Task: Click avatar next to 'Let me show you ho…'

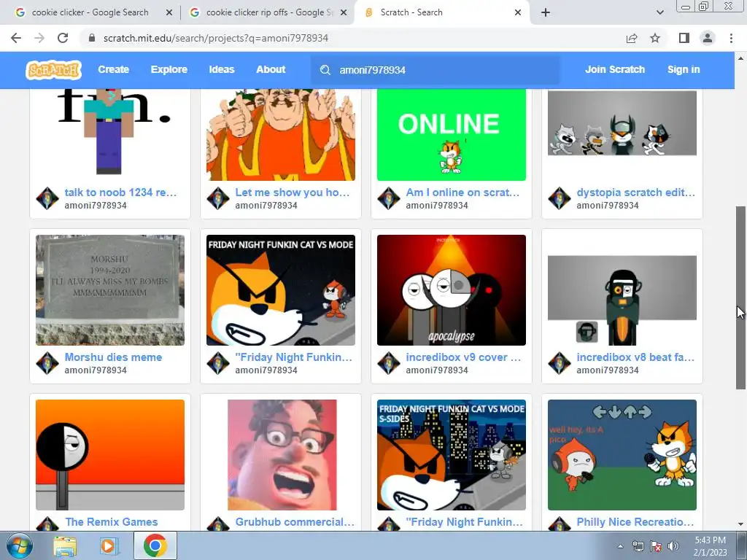Action: (218, 198)
